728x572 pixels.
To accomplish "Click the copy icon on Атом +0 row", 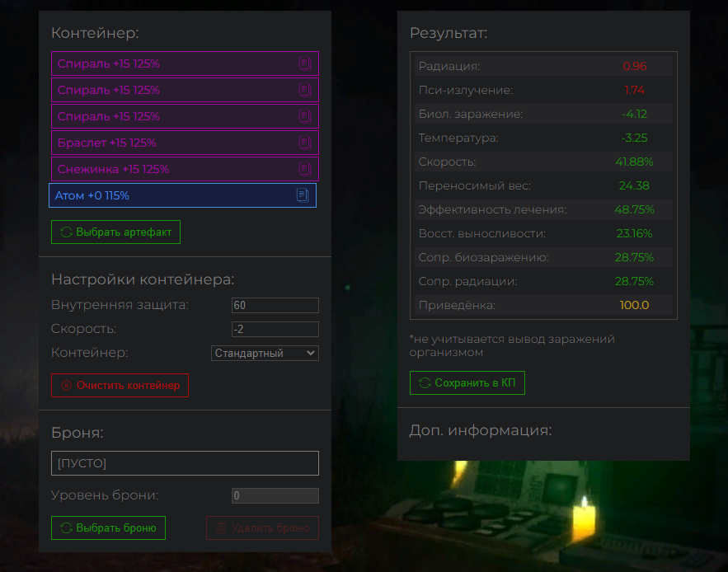I will coord(303,195).
